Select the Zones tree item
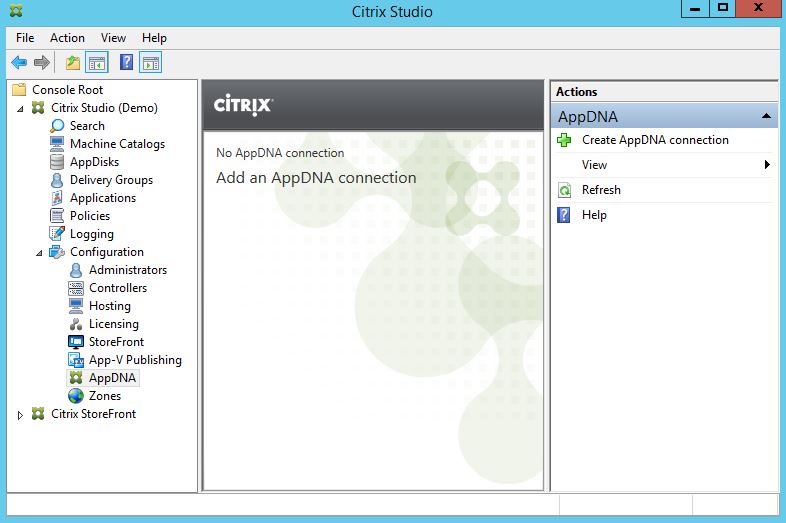The width and height of the screenshot is (786, 523). (105, 396)
